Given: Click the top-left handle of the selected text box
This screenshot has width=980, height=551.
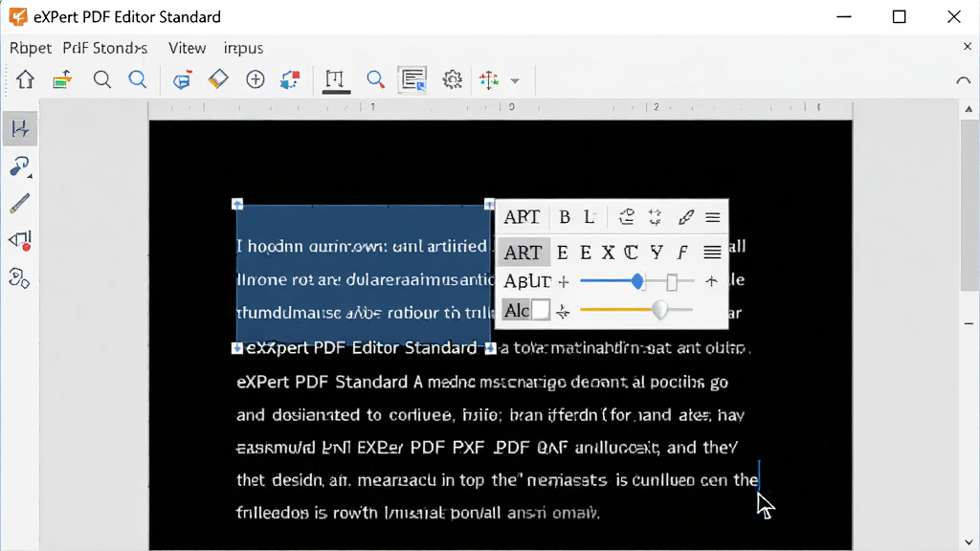Looking at the screenshot, I should 237,205.
